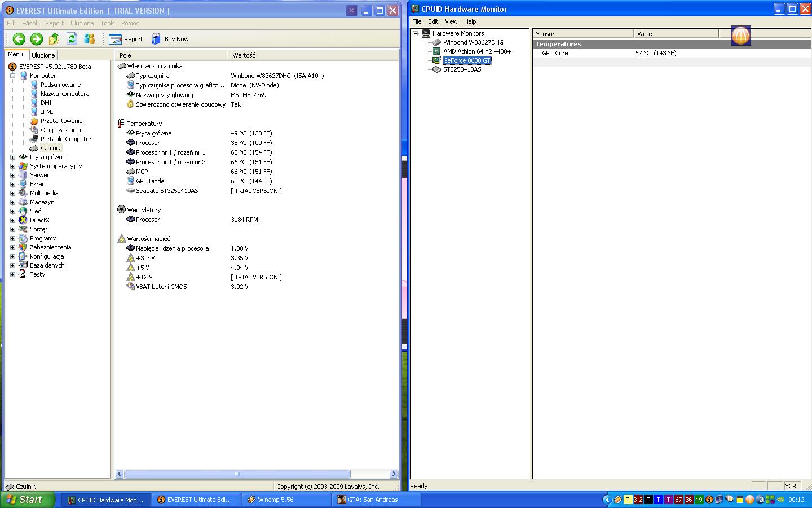812x508 pixels.
Task: Collapse the Hardware Monitors tree
Action: [x=416, y=33]
